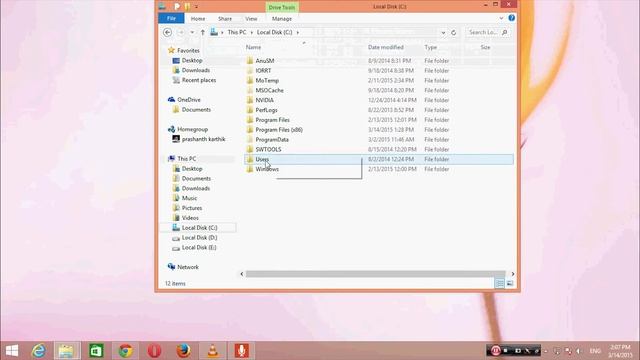
Task: Open the Start menu
Action: pyautogui.click(x=12, y=351)
